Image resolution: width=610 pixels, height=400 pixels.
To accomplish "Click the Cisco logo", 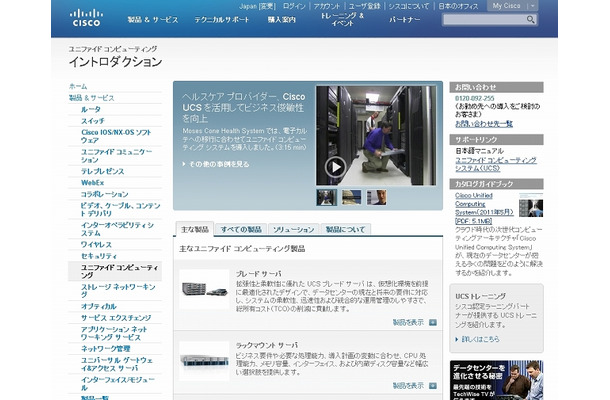I will point(86,18).
